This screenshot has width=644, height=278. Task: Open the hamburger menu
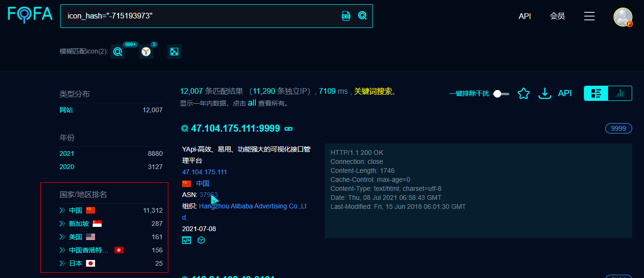[589, 16]
